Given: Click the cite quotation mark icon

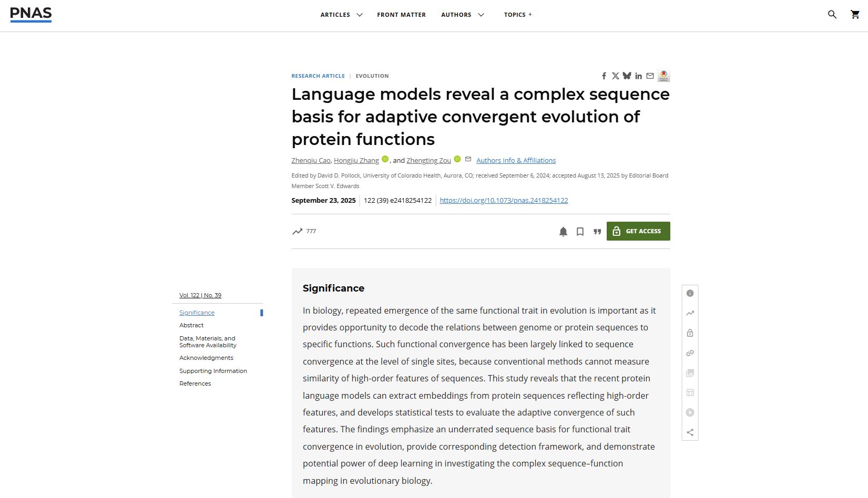Looking at the screenshot, I should (597, 232).
